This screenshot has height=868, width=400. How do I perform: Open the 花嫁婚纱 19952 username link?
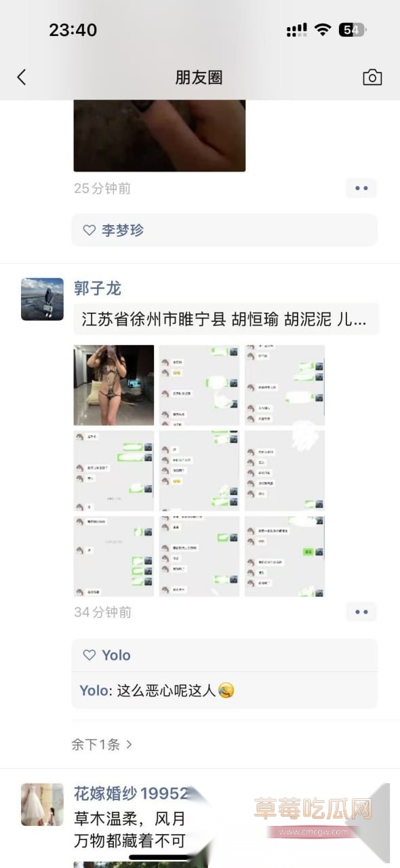point(132,793)
